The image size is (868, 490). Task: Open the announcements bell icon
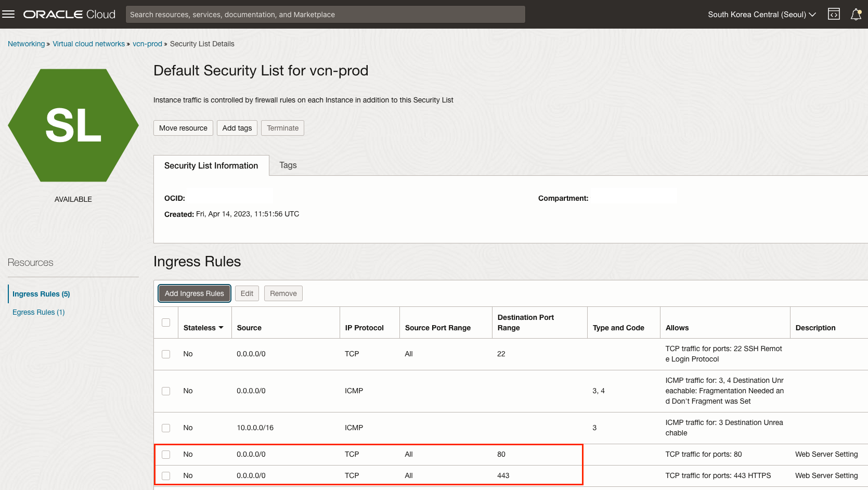pos(856,14)
